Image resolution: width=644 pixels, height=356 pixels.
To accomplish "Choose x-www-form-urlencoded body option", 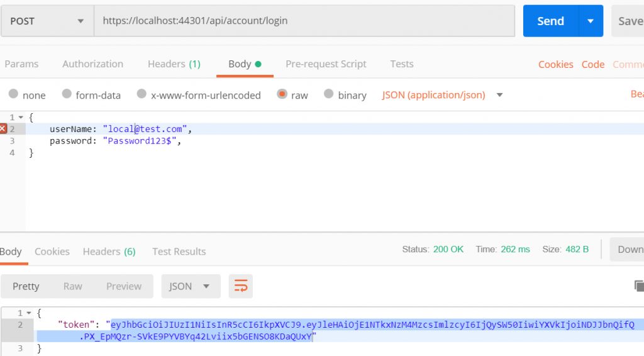I will pyautogui.click(x=142, y=94).
